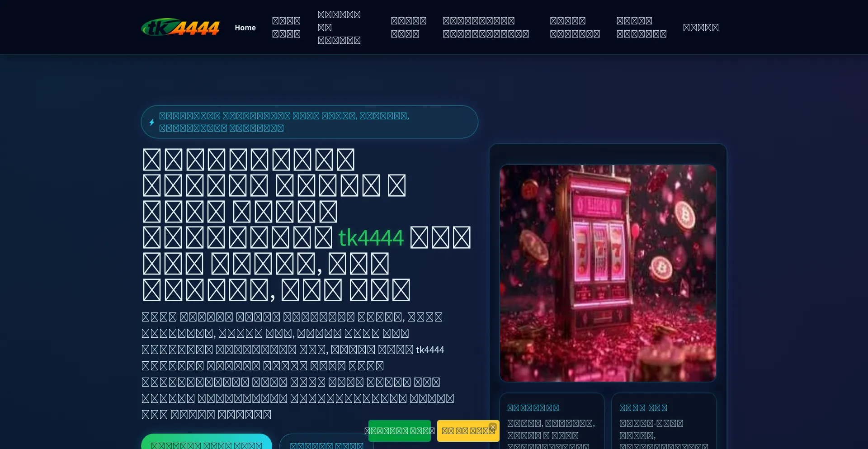
Task: Dismiss the floating buttons with the X icon
Action: (x=493, y=426)
